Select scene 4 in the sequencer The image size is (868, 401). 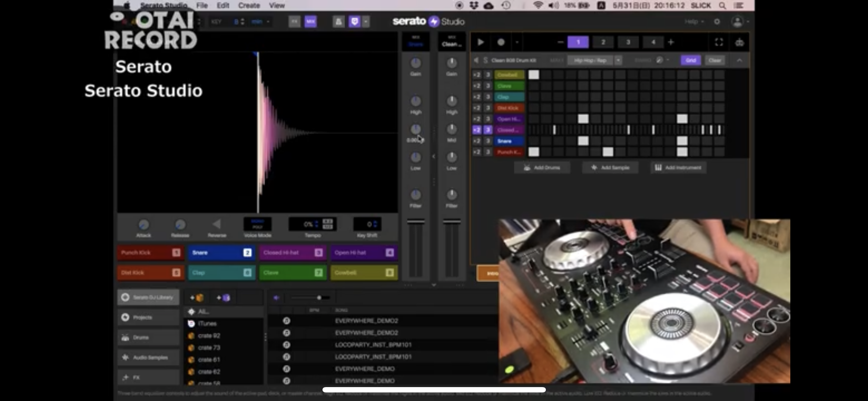coord(653,42)
